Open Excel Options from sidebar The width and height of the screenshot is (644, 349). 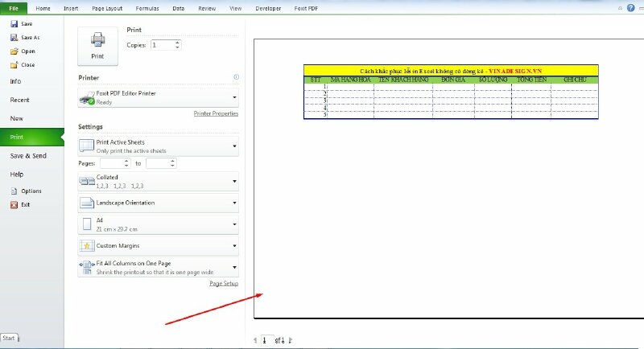point(14,191)
